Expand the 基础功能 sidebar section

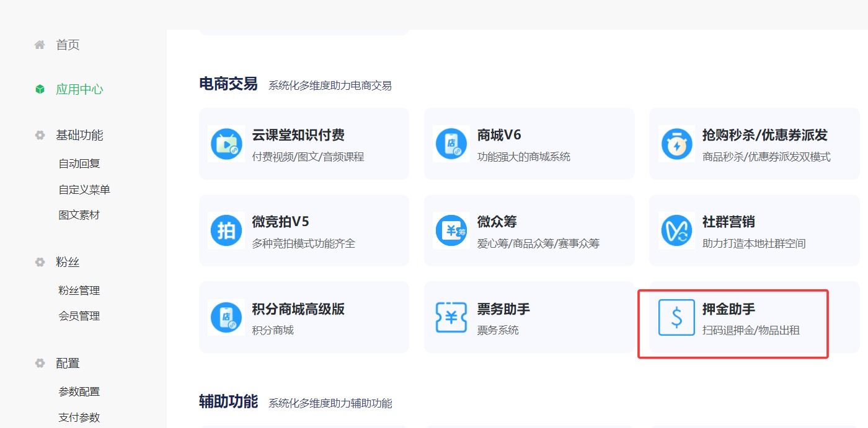pos(69,134)
